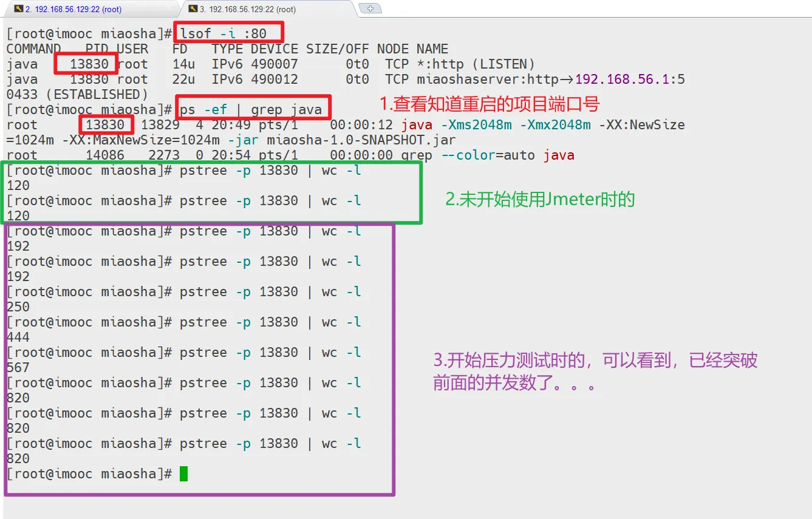Click the "*:http (LISTEN)" entry

(476, 64)
